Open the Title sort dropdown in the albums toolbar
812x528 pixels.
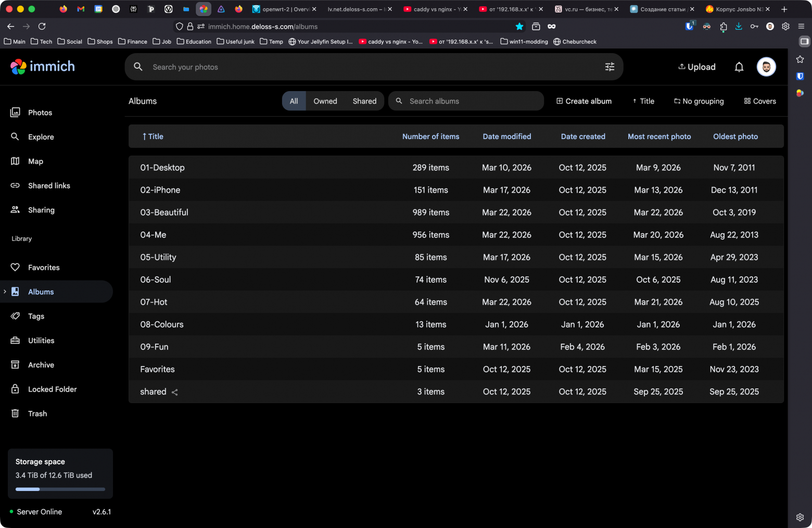click(x=643, y=101)
